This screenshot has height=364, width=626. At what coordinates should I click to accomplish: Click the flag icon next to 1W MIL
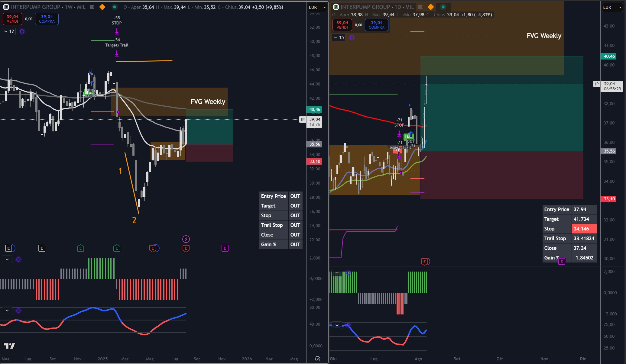(92, 7)
